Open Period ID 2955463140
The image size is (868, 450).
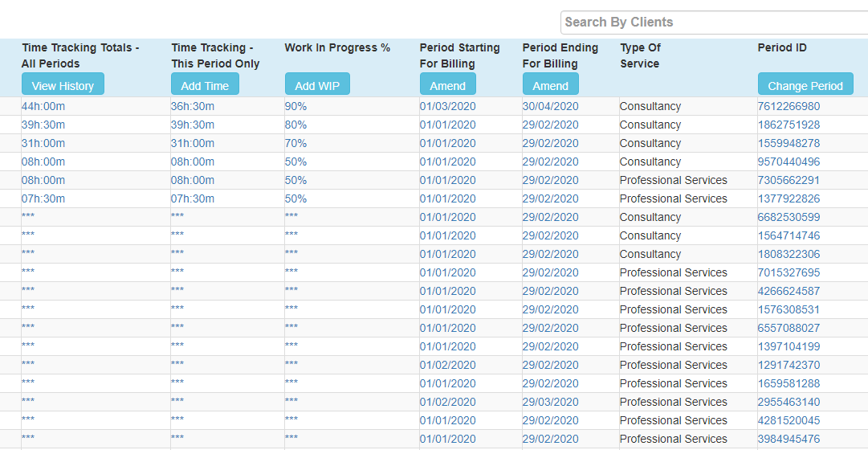[x=789, y=402]
